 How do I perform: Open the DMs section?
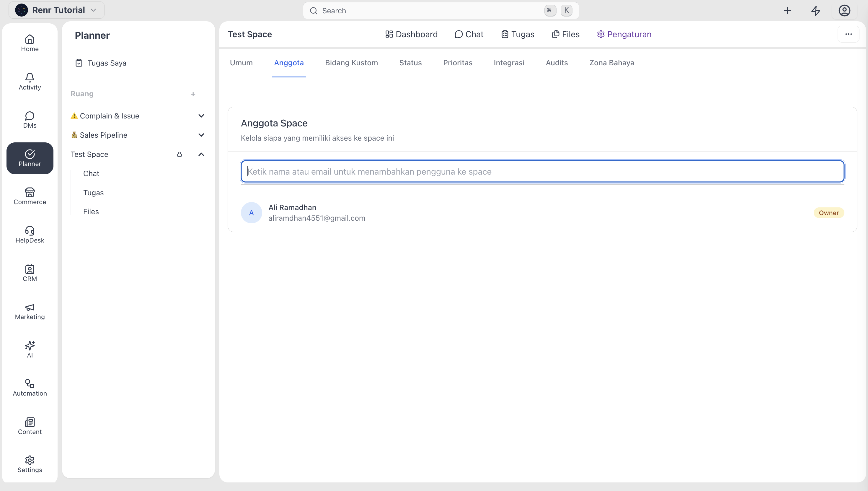30,120
